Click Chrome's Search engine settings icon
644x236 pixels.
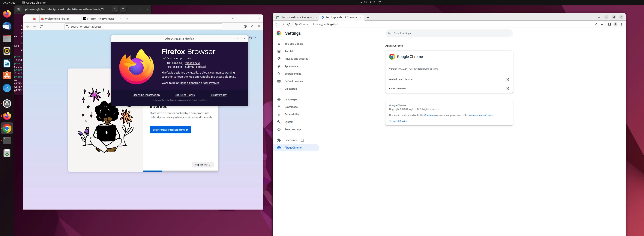[x=279, y=74]
